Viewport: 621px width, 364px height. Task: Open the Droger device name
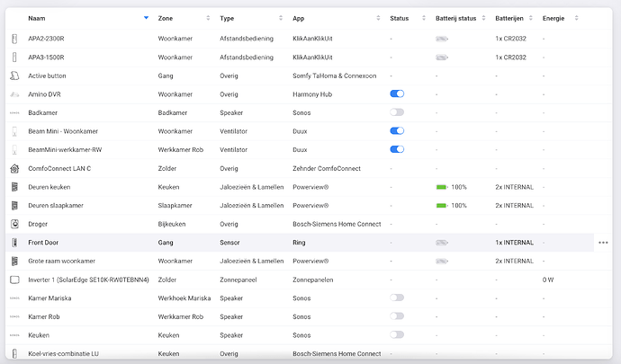coord(38,224)
